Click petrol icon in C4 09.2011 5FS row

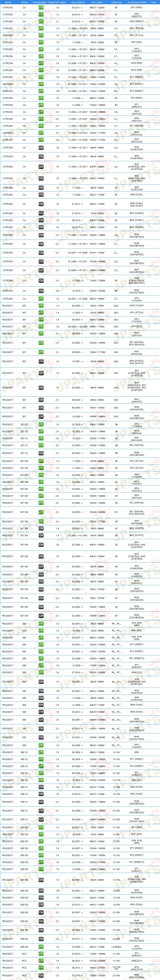point(41,8)
